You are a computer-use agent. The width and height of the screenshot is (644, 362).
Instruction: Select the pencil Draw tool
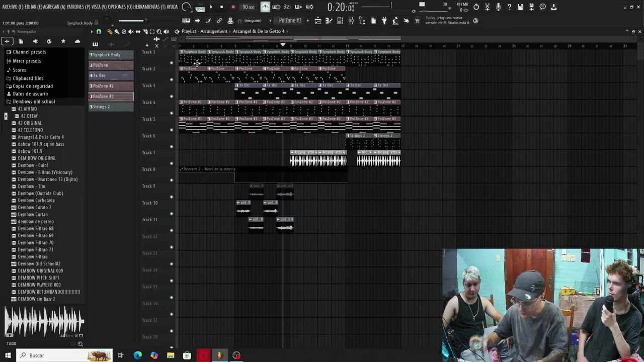click(x=110, y=32)
